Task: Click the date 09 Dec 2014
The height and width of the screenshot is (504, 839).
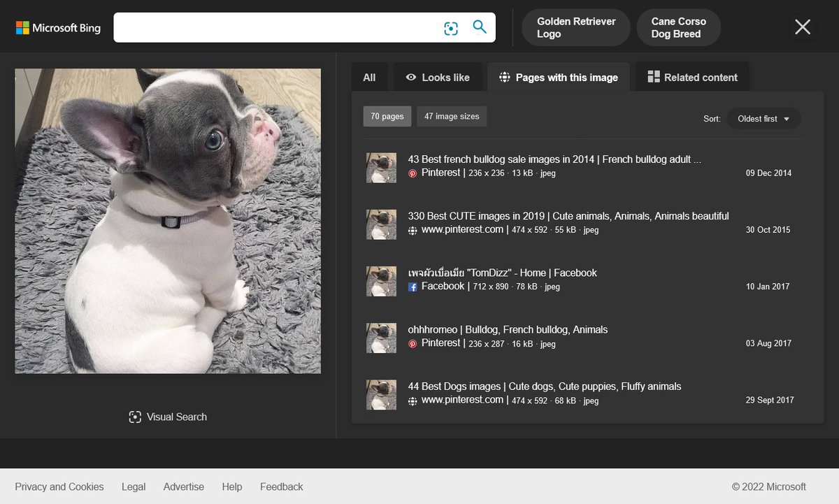Action: pos(768,173)
